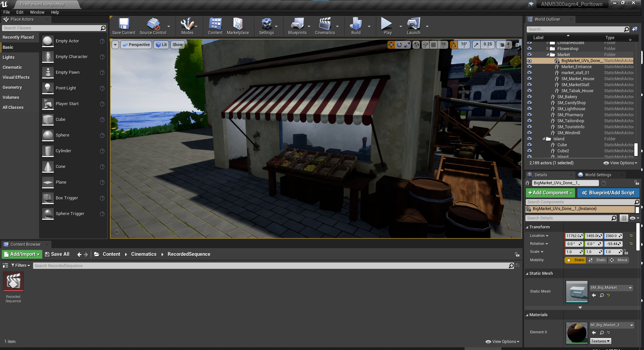
Task: Open the Modes toolbar icon
Action: coord(187,26)
